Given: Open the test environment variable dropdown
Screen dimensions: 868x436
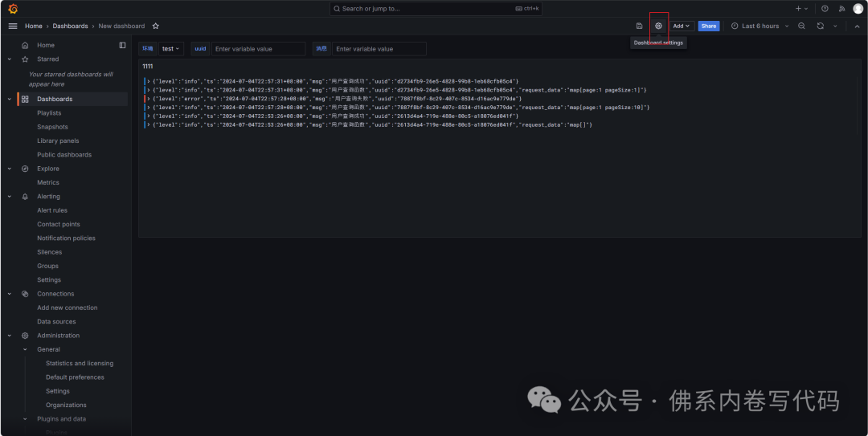Looking at the screenshot, I should (170, 49).
